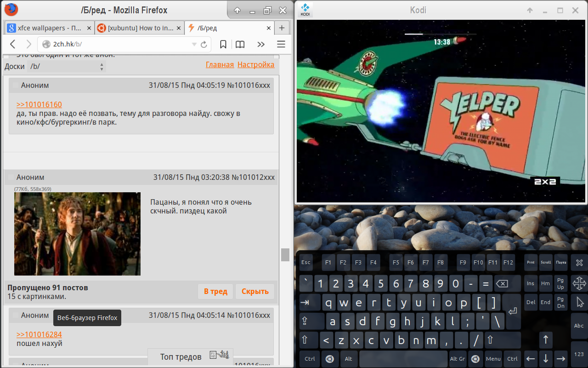Viewport: 588px width, 368px height.
Task: Activate the keyboard's mouse pointer icon
Action: tap(580, 302)
